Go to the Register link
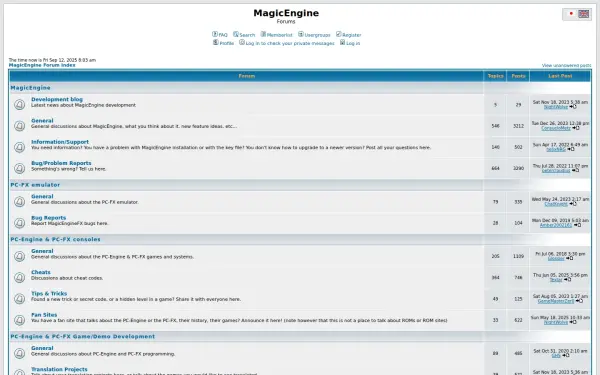The image size is (600, 375). [x=351, y=35]
